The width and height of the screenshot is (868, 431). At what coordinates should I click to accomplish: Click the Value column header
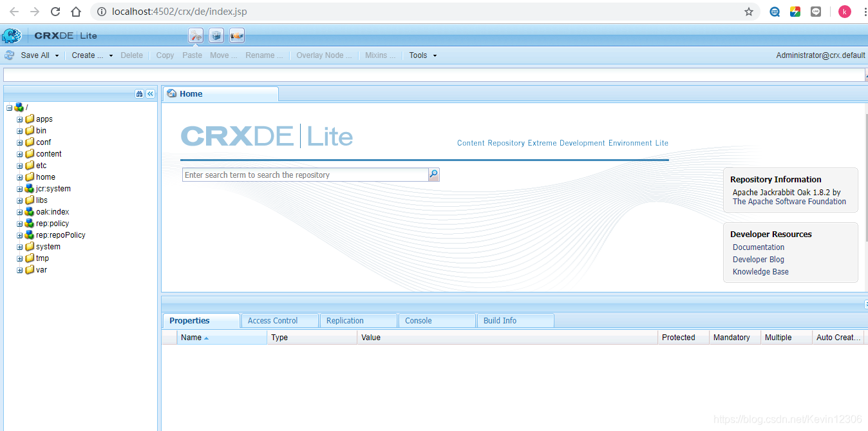click(507, 338)
